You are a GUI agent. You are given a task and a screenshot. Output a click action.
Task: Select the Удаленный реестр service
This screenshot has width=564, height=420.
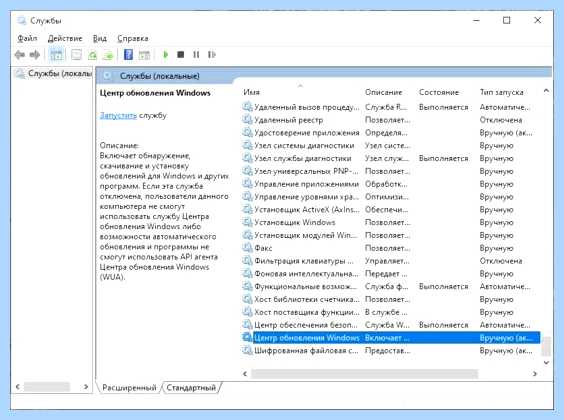pos(288,120)
